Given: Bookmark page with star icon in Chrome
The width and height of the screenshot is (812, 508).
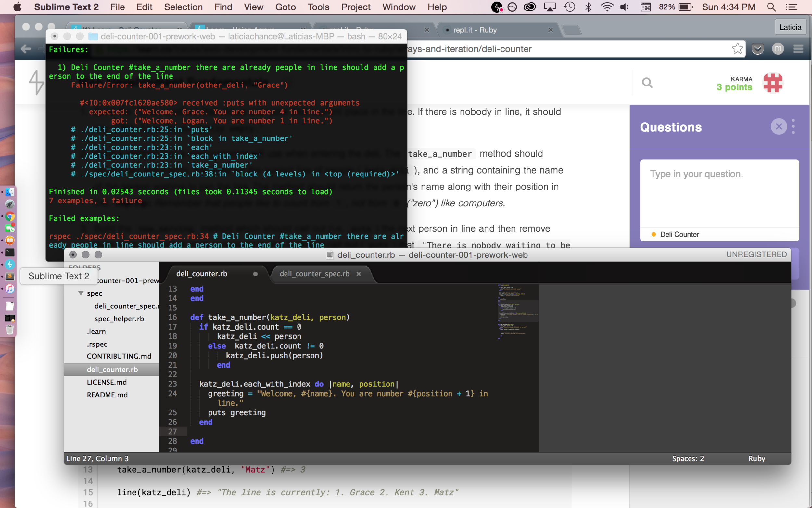Looking at the screenshot, I should tap(737, 49).
